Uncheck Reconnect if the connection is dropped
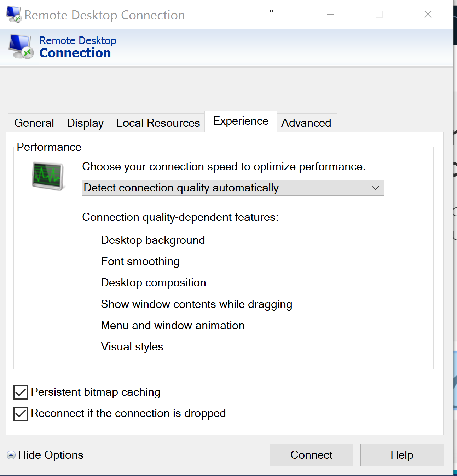This screenshot has width=457, height=476. point(21,414)
